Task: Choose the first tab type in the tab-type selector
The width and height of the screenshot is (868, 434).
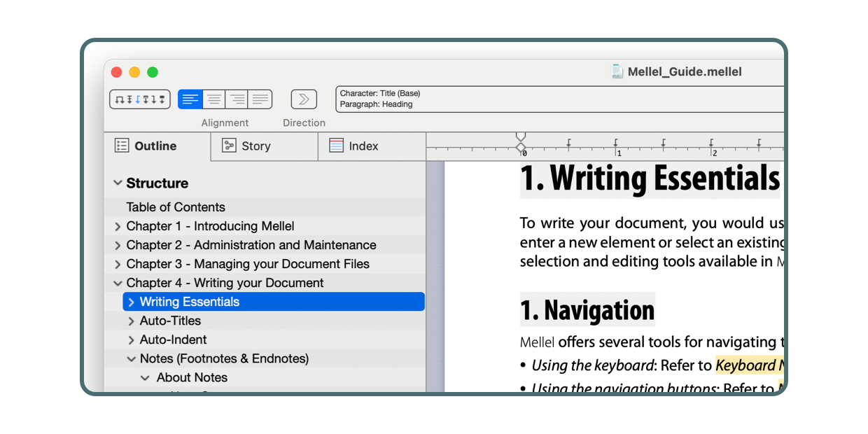Action: pos(119,99)
